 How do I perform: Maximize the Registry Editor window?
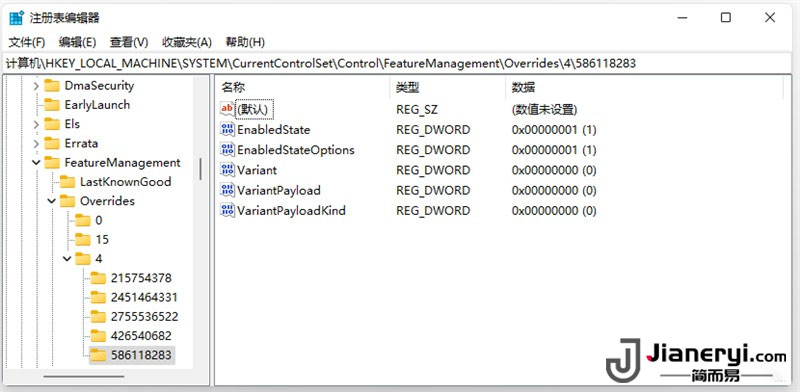tap(726, 17)
